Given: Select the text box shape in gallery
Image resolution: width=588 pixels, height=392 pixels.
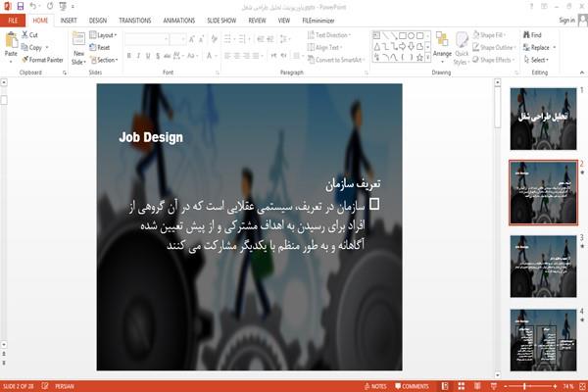Looking at the screenshot, I should [x=377, y=35].
